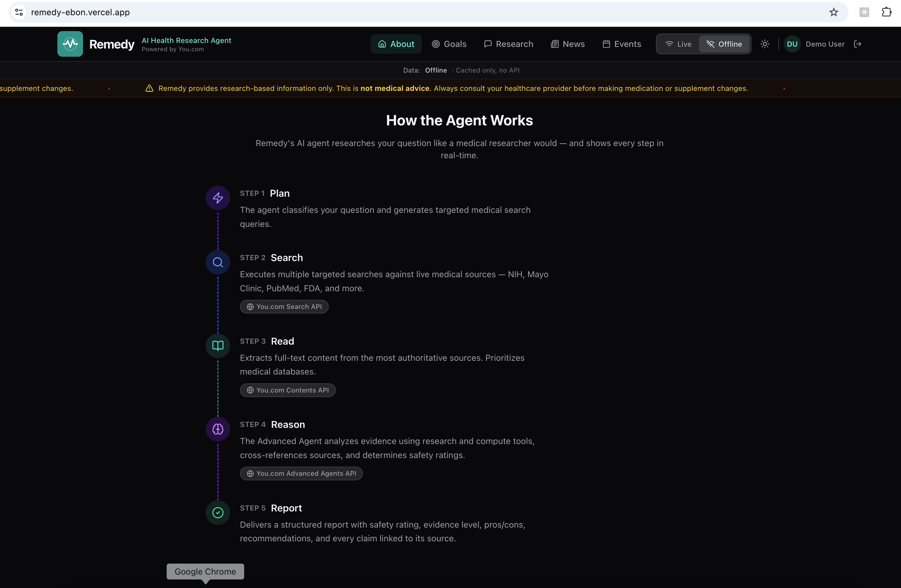The image size is (901, 588).
Task: Click the Search step magnifier icon
Action: point(218,262)
